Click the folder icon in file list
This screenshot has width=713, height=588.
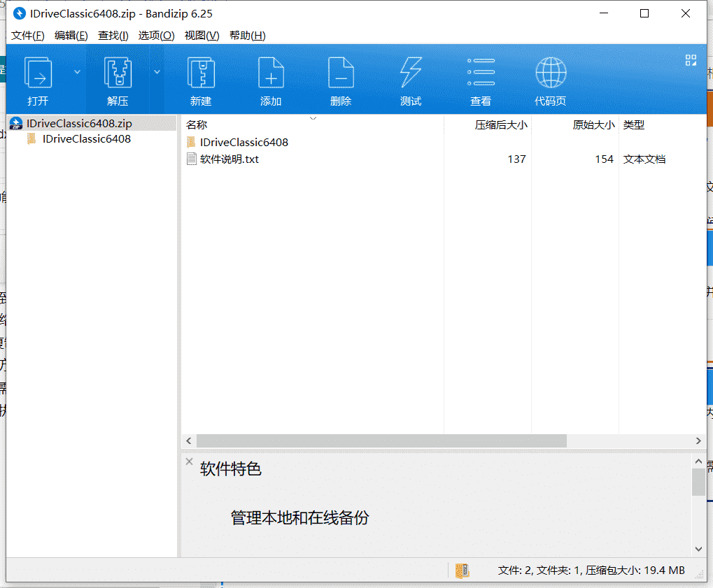click(x=191, y=142)
